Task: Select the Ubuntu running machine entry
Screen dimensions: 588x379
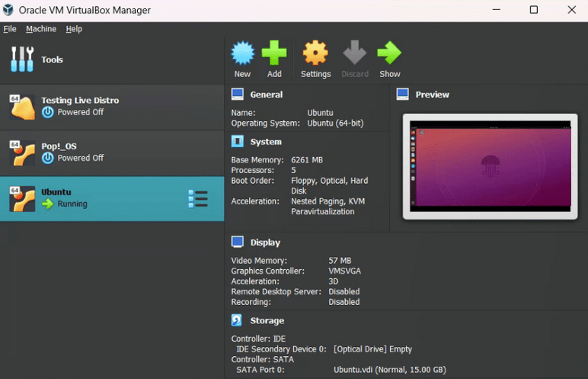Action: click(x=112, y=199)
